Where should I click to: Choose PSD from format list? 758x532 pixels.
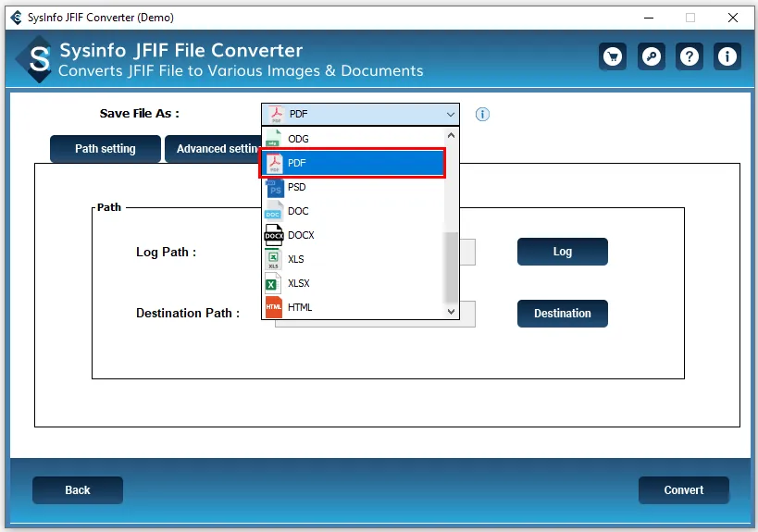click(x=353, y=187)
